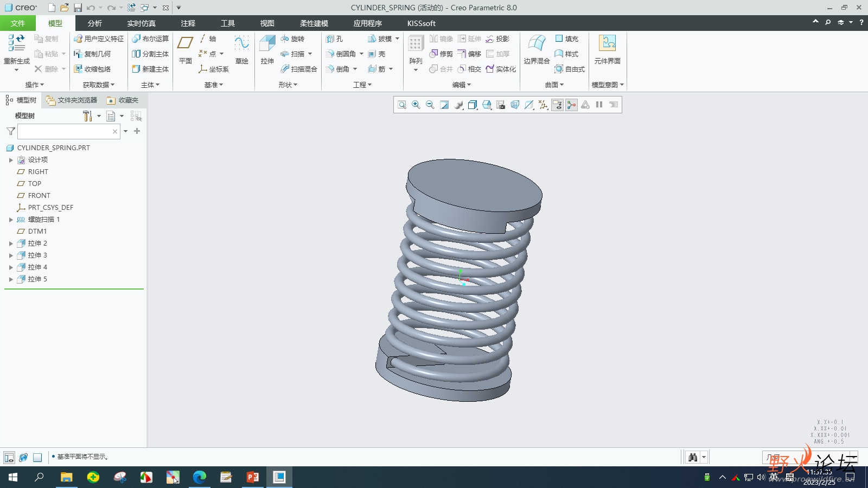The width and height of the screenshot is (868, 488).
Task: Expand the 拉伸 2 feature
Action: pos(11,243)
